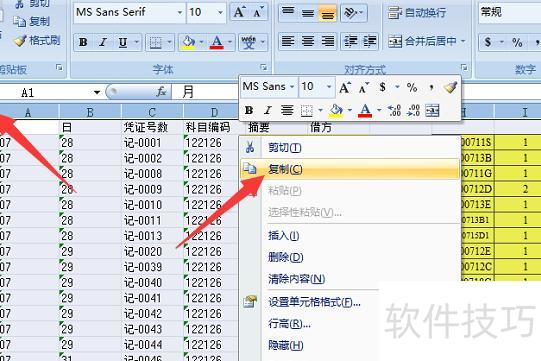Decrease font size in ribbon
Viewport: 541px width, 361px height.
(258, 12)
